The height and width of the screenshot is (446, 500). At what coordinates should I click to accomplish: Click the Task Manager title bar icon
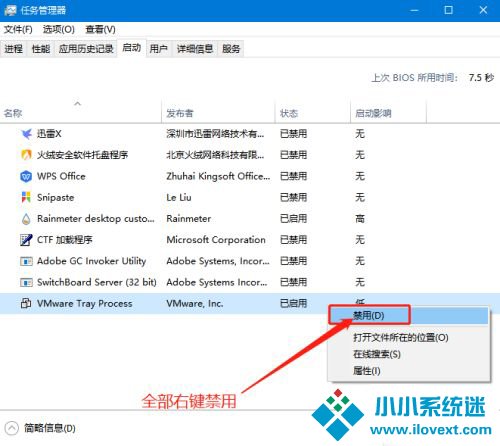point(10,10)
